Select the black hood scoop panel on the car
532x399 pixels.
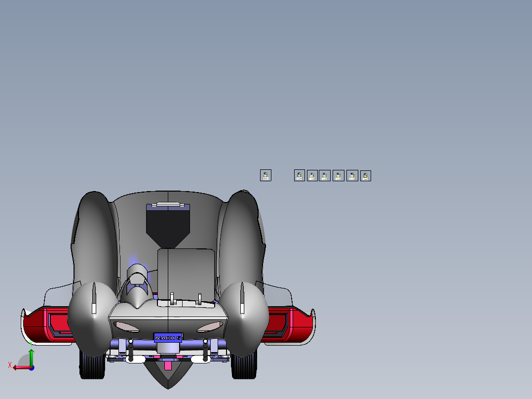click(x=168, y=229)
